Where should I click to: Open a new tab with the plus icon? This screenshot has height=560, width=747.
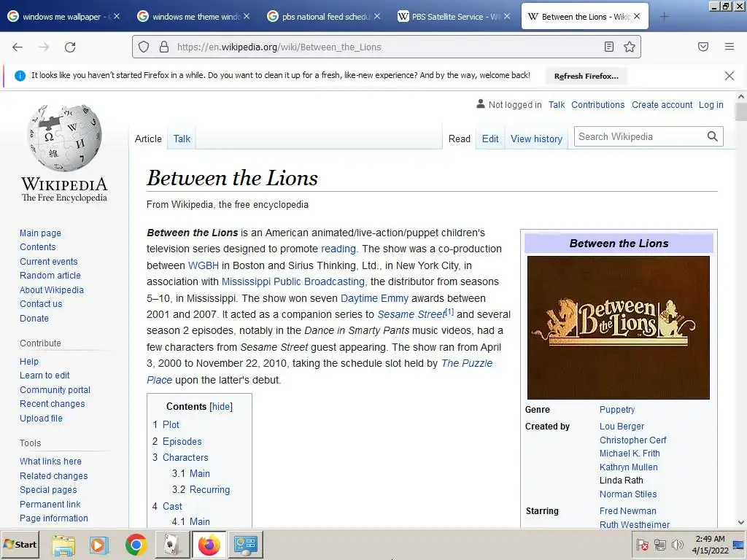click(x=664, y=17)
